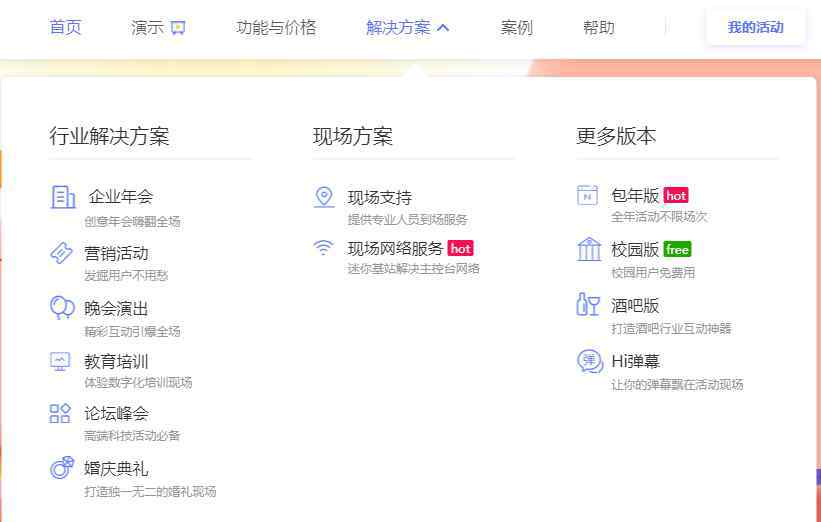The height and width of the screenshot is (522, 821).
Task: Click the 酒吧版 bottle and glass icon
Action: click(588, 305)
